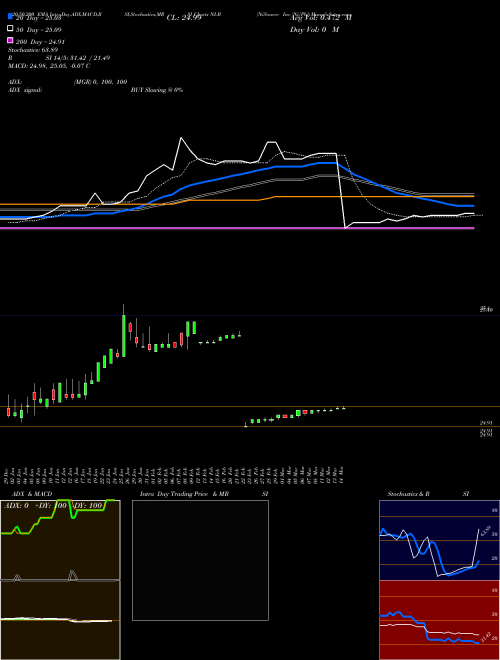
Task: Click the magenta 200 Day legend swatch
Action: coord(10,40)
